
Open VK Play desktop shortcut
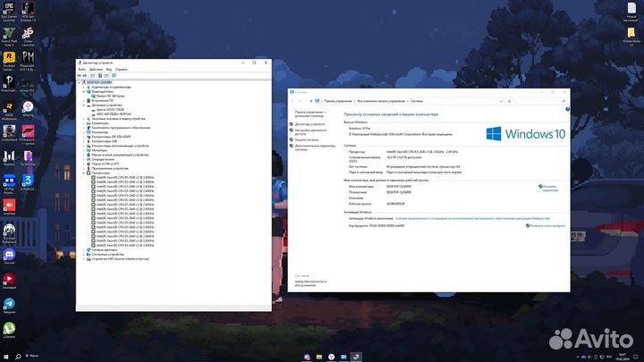pos(9,184)
